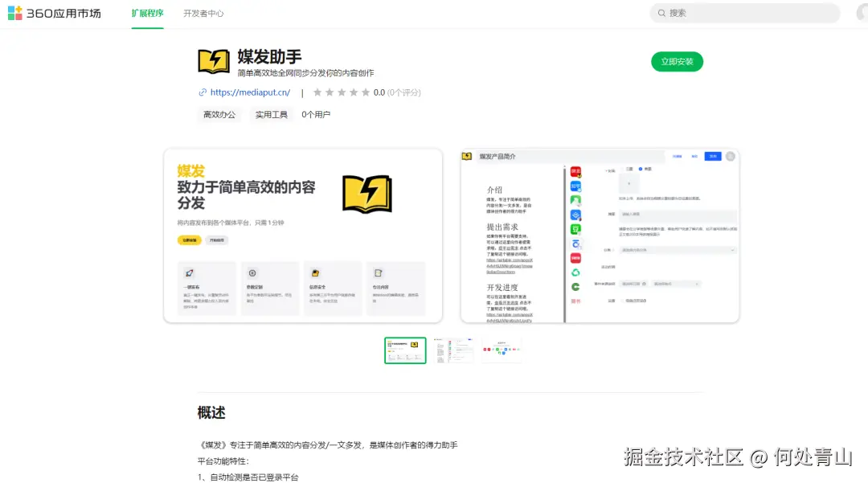Click the search magnifier icon
868x483 pixels.
click(x=661, y=13)
